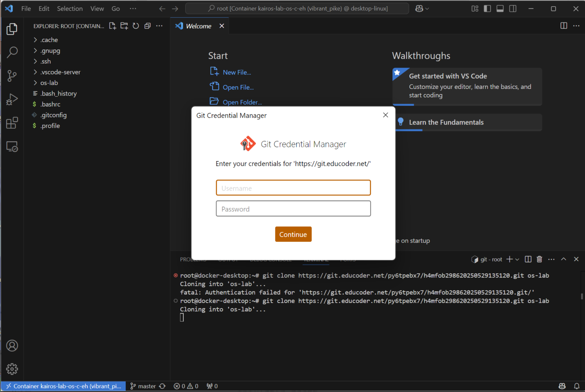Screen dimensions: 585x392
Task: Toggle the primary side bar
Action: click(487, 8)
